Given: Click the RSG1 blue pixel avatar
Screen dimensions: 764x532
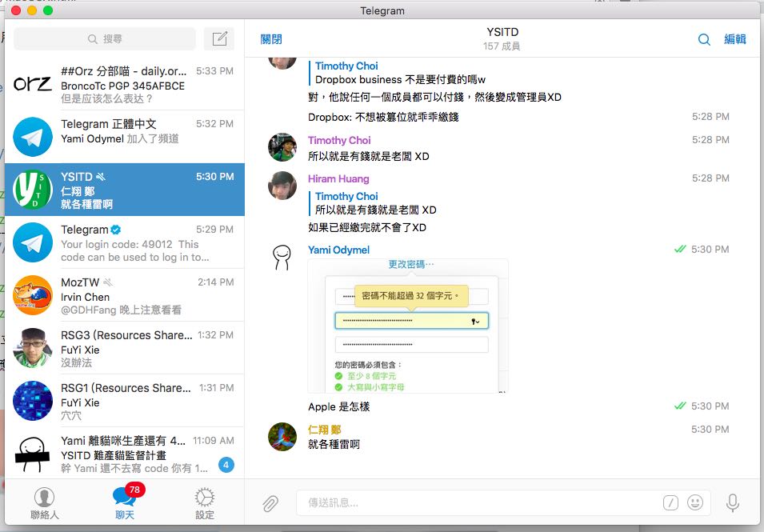Looking at the screenshot, I should click(x=33, y=401).
